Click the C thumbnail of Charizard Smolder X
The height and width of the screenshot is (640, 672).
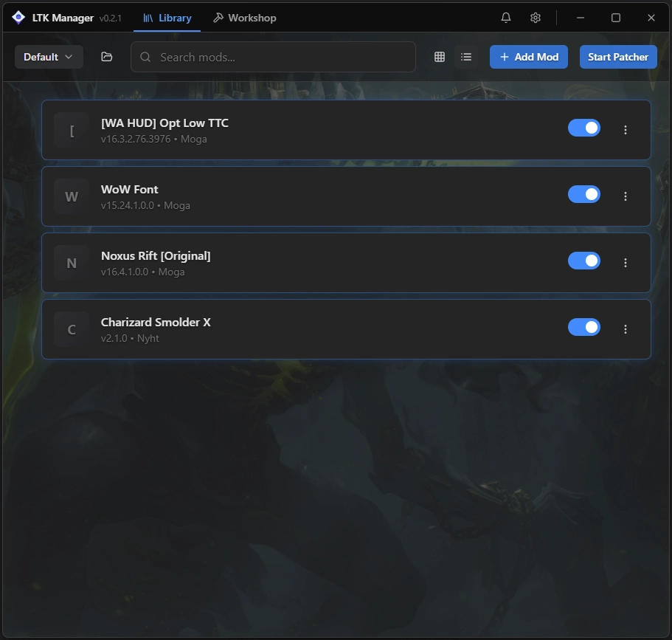coord(72,329)
